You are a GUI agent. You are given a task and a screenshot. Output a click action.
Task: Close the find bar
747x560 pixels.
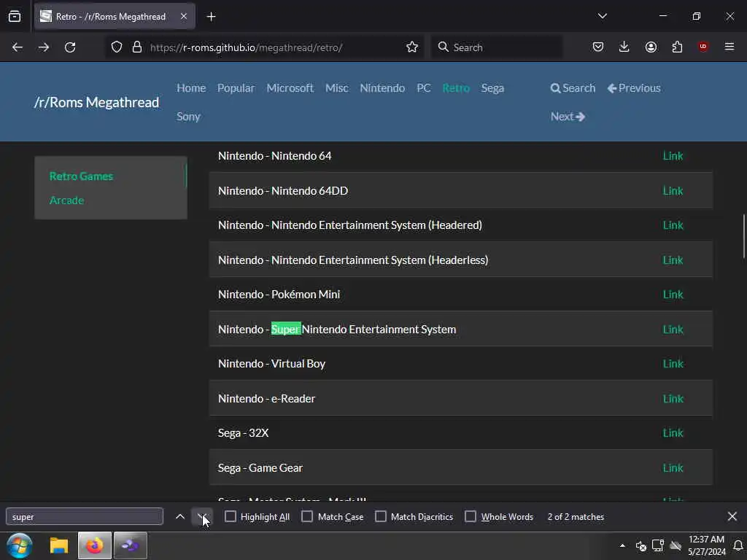[x=732, y=516]
